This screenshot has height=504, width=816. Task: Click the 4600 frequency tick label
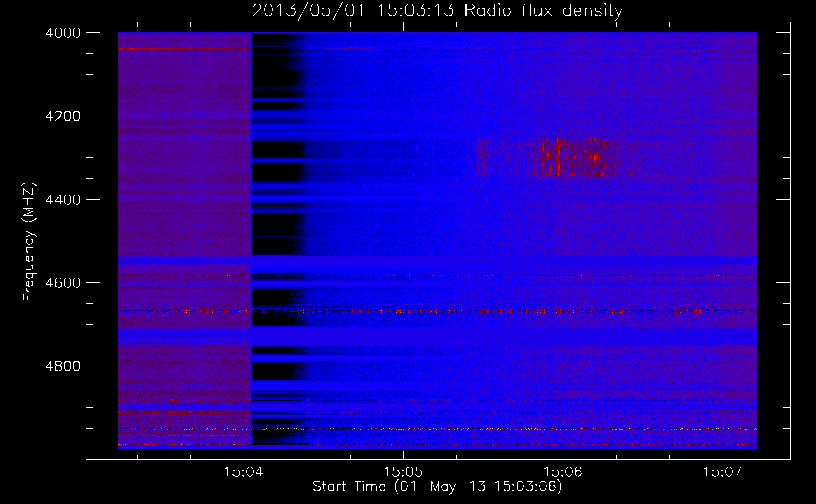(63, 283)
